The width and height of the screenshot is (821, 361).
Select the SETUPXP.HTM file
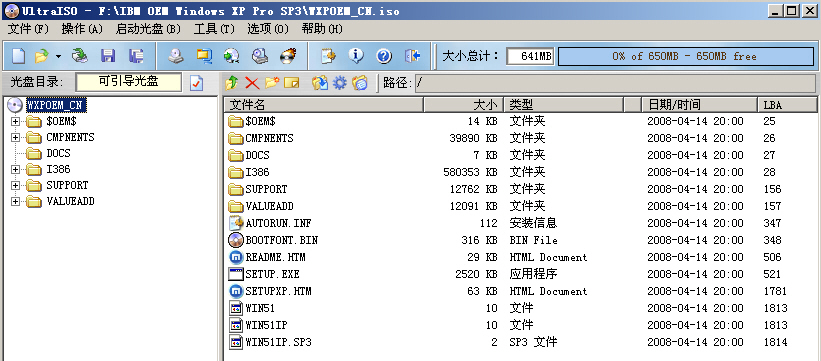[279, 291]
